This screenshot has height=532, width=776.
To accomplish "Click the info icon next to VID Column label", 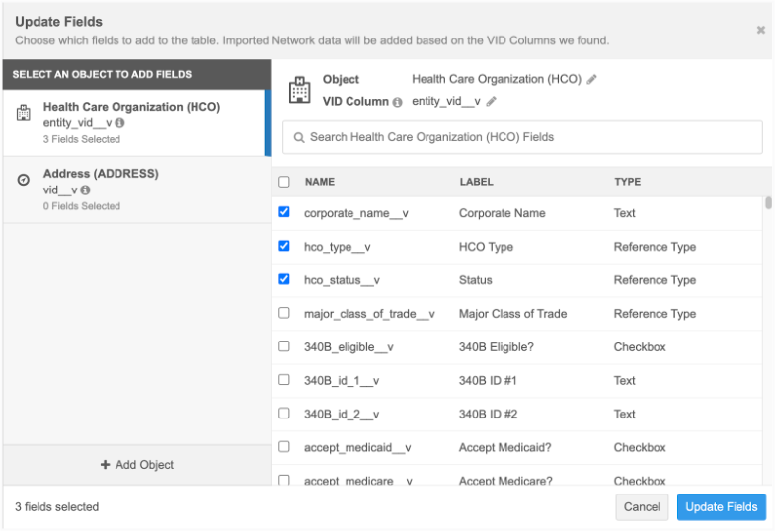I will (397, 102).
